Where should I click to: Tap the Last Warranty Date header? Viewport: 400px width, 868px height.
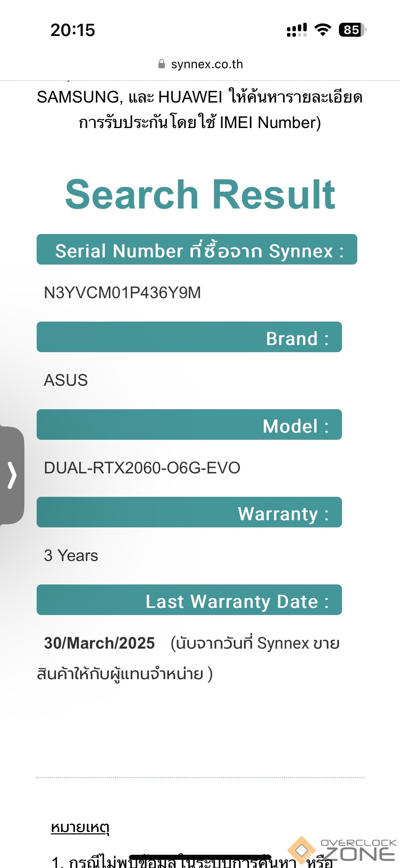coord(189,600)
